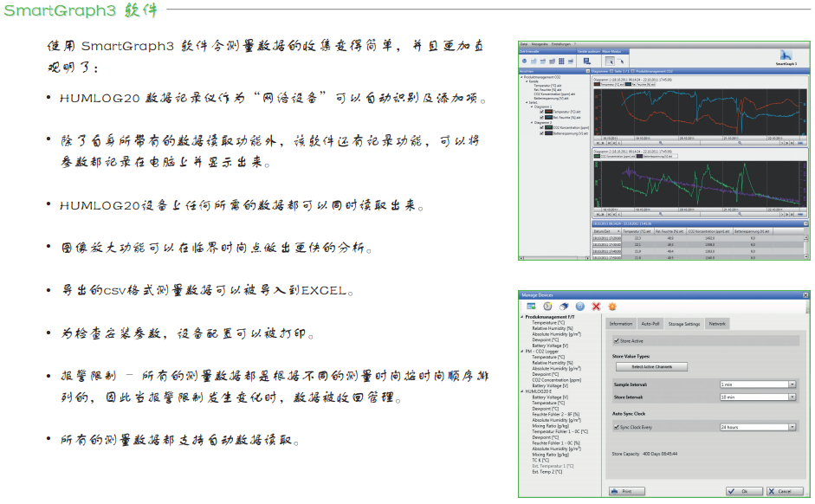Screen dimensions: 815x504
Task: Click the SmartGraph 3 logo
Action: (x=786, y=56)
